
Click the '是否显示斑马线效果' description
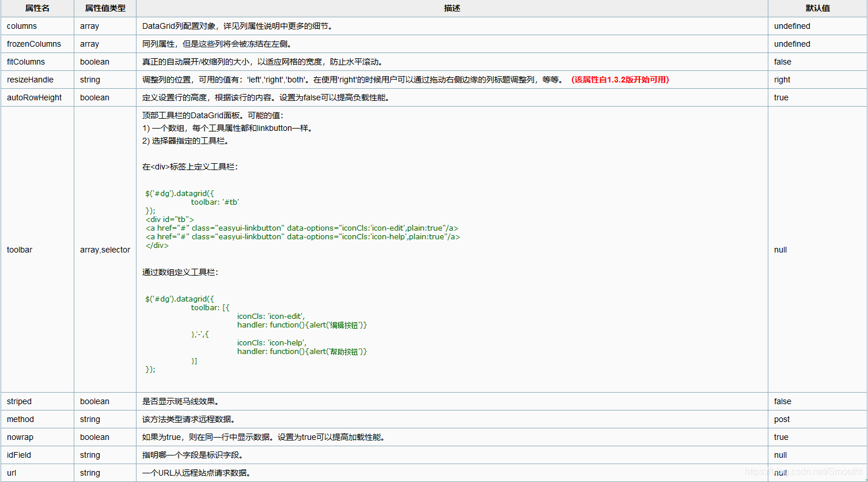click(x=180, y=401)
